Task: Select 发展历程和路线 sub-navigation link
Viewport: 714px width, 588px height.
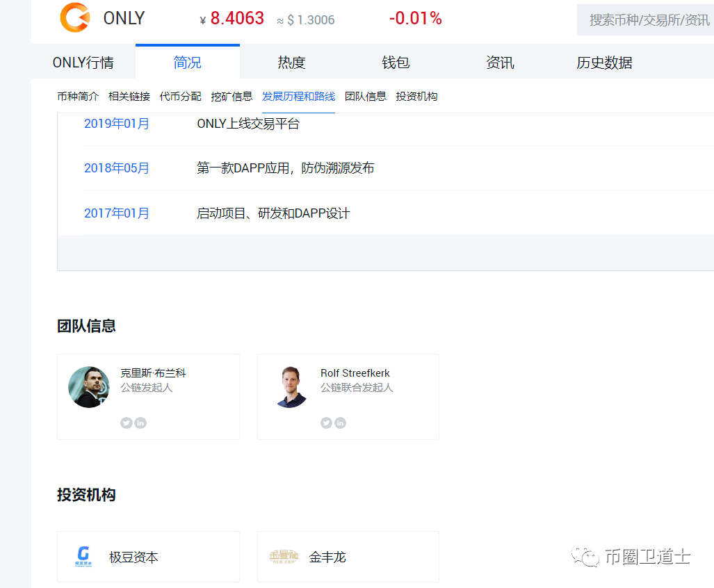Action: 299,97
